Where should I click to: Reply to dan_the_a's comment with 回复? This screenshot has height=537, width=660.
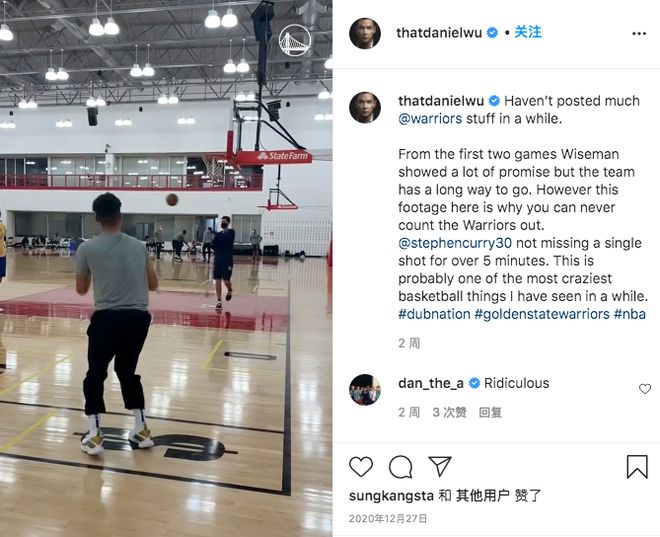point(490,412)
